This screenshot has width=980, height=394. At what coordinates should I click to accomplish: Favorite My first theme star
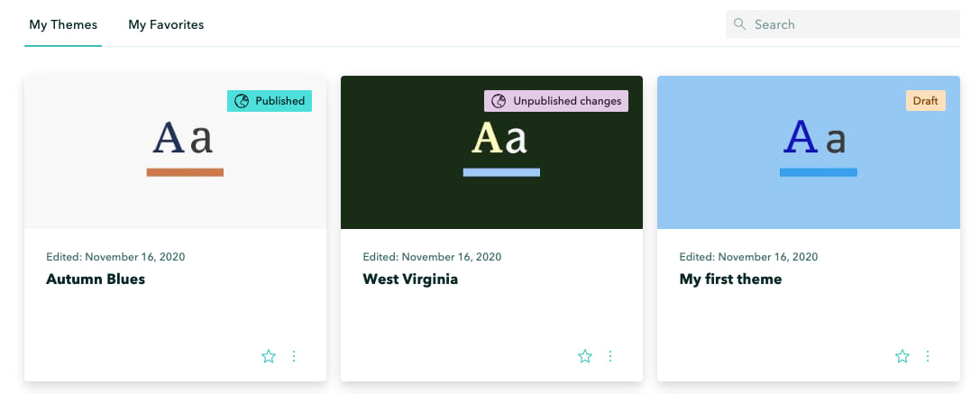click(902, 356)
